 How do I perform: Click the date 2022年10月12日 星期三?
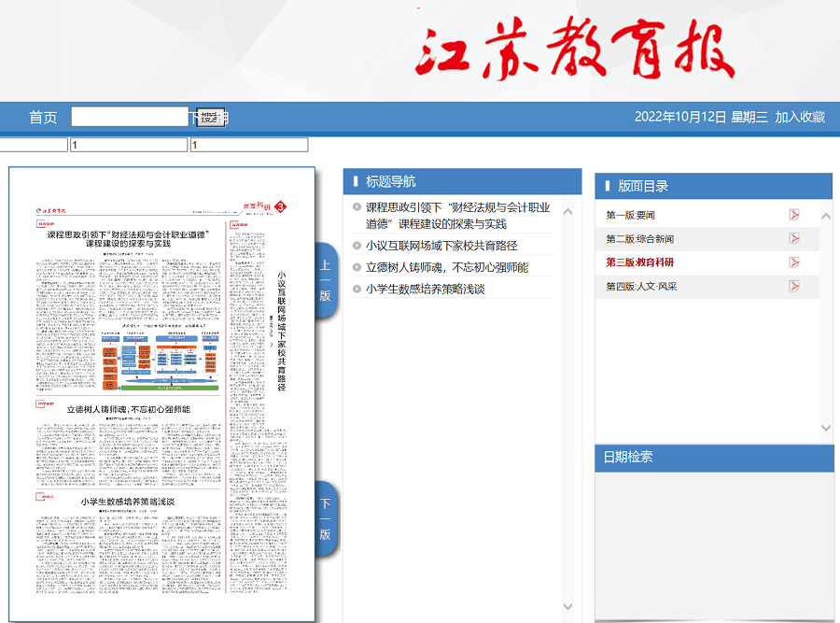click(x=701, y=117)
